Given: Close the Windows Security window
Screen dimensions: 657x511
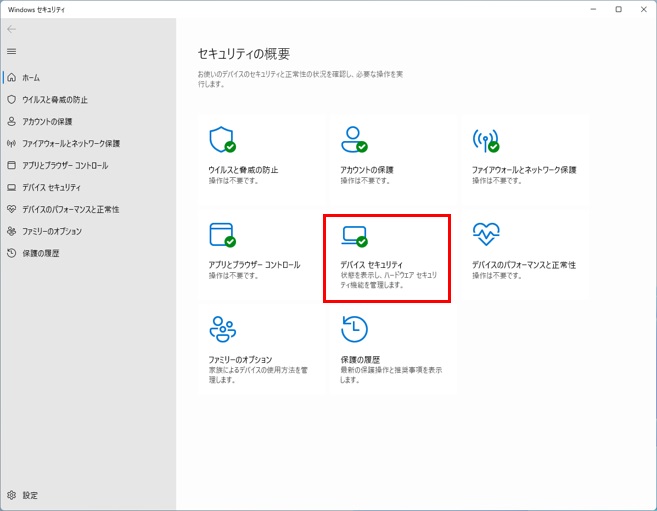Looking at the screenshot, I should pos(644,9).
